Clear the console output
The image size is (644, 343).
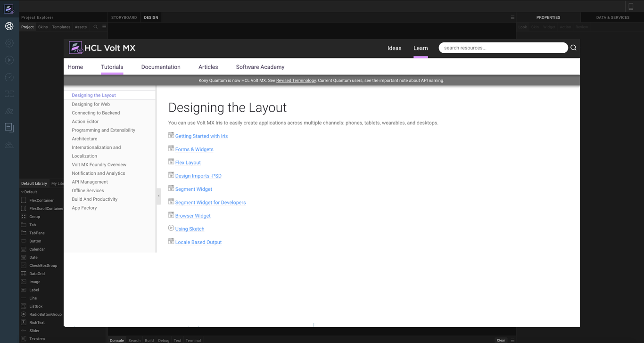[x=501, y=340]
